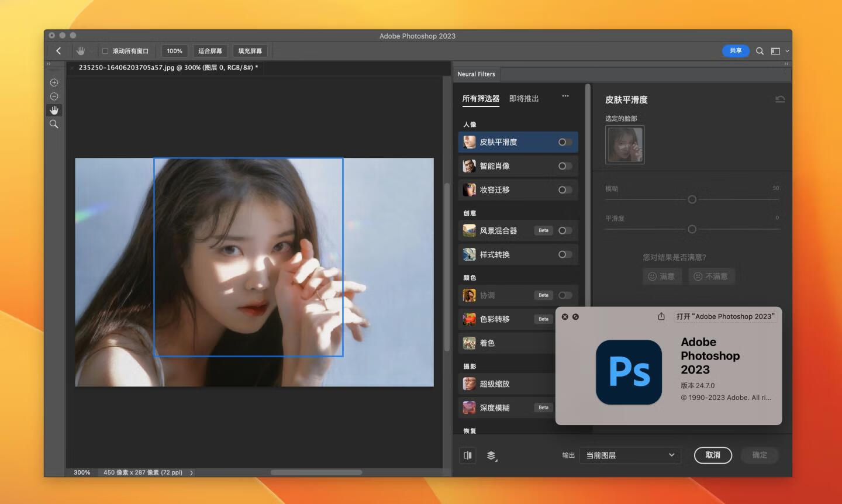Switch to the 即将推出 tab
This screenshot has width=842, height=504.
point(524,99)
